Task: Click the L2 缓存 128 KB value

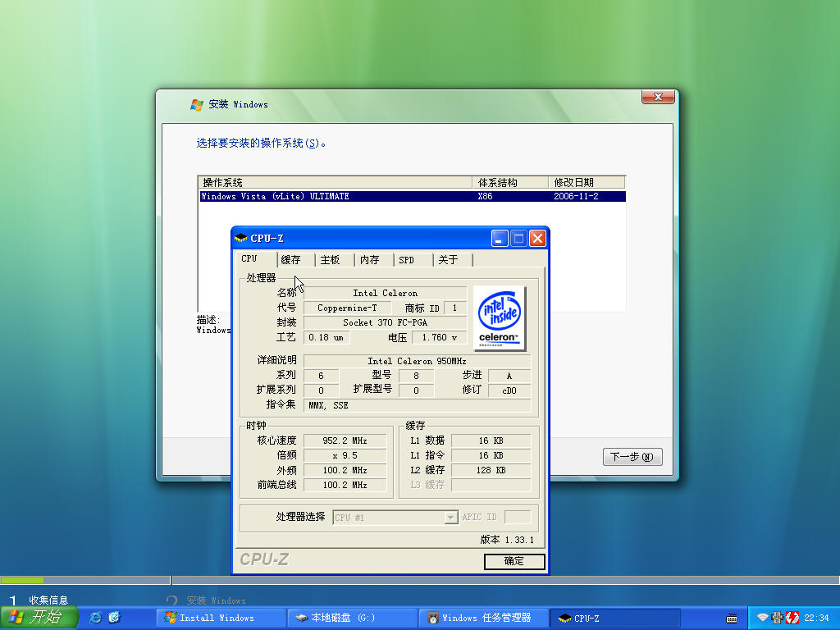Action: click(491, 470)
